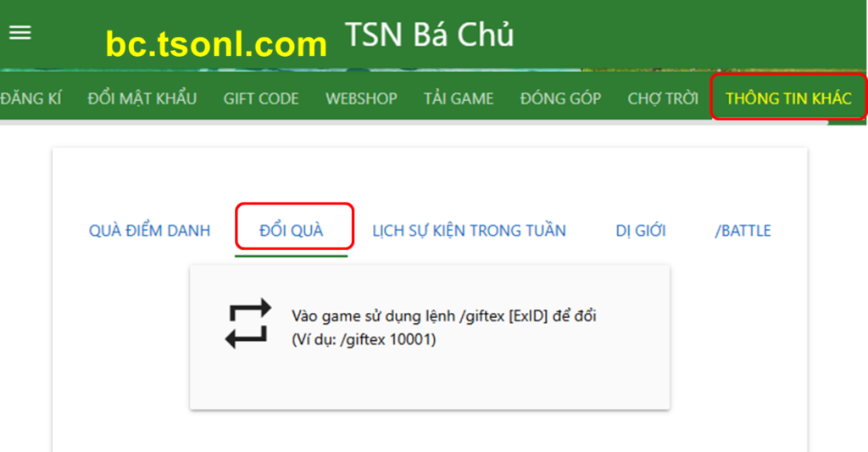Go to the ĐĂNG KÍ page
The width and height of the screenshot is (868, 452).
click(x=31, y=98)
